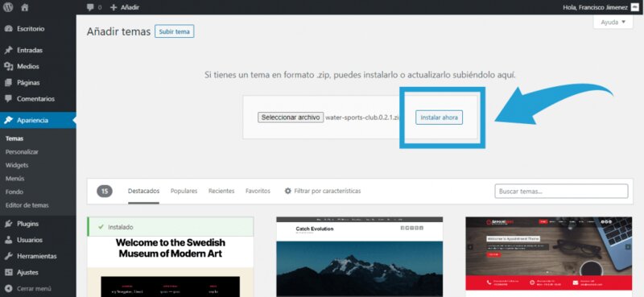
Task: Click the Subir tema button
Action: (174, 31)
